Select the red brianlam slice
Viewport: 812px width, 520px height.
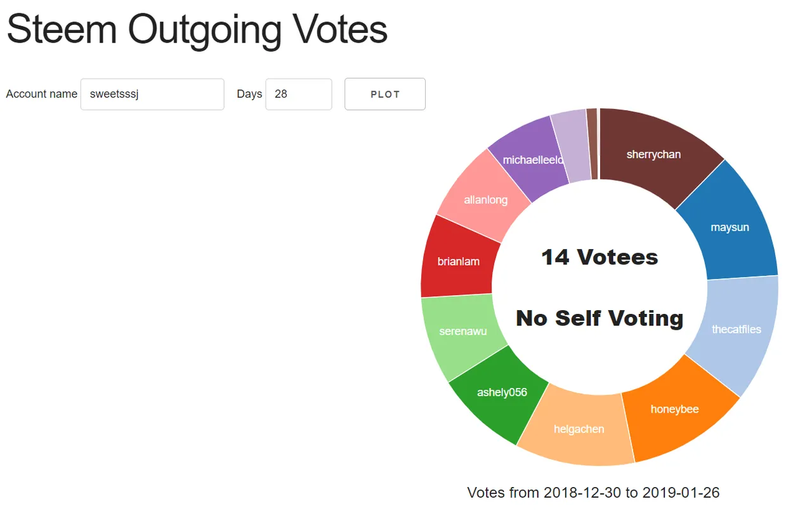(x=458, y=261)
